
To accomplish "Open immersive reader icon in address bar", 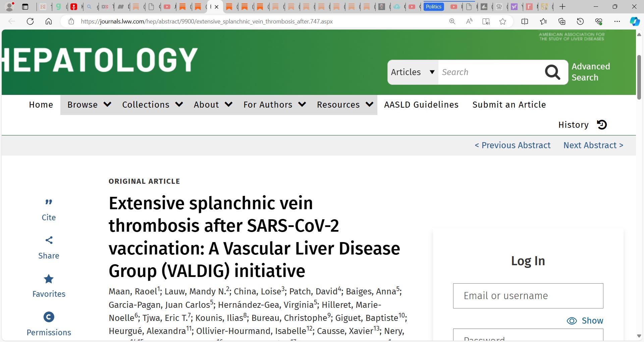I will [x=486, y=21].
